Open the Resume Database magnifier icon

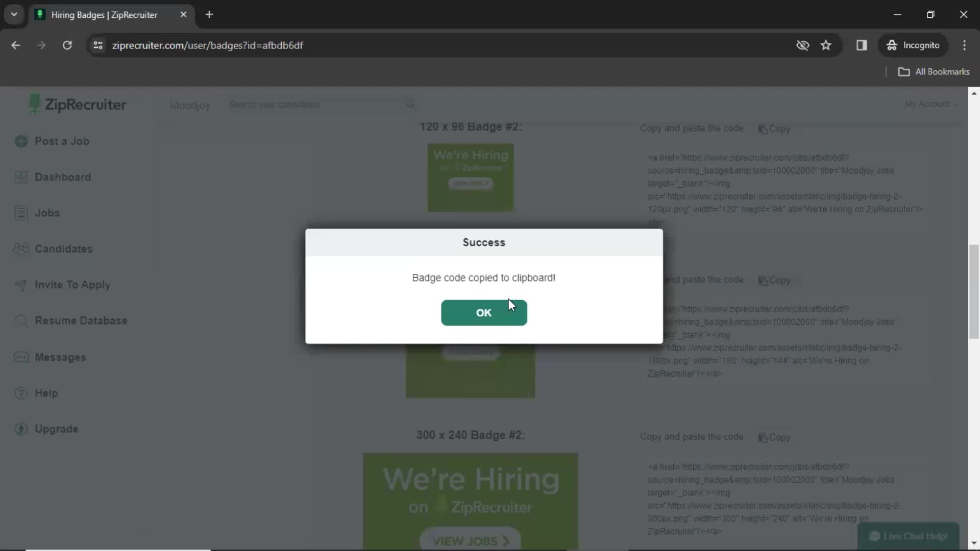pos(21,321)
